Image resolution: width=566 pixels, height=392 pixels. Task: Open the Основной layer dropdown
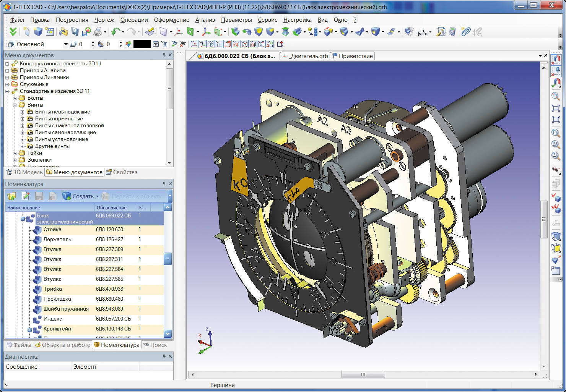(65, 44)
